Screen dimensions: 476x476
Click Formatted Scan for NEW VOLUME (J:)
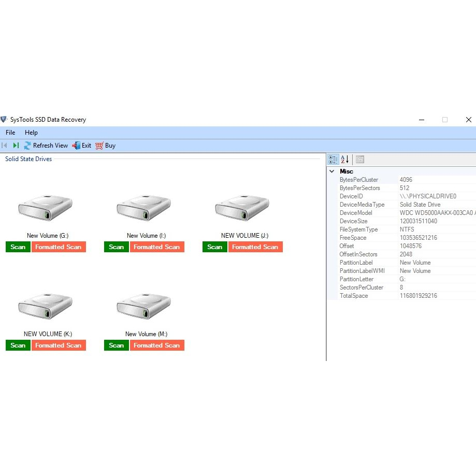255,247
